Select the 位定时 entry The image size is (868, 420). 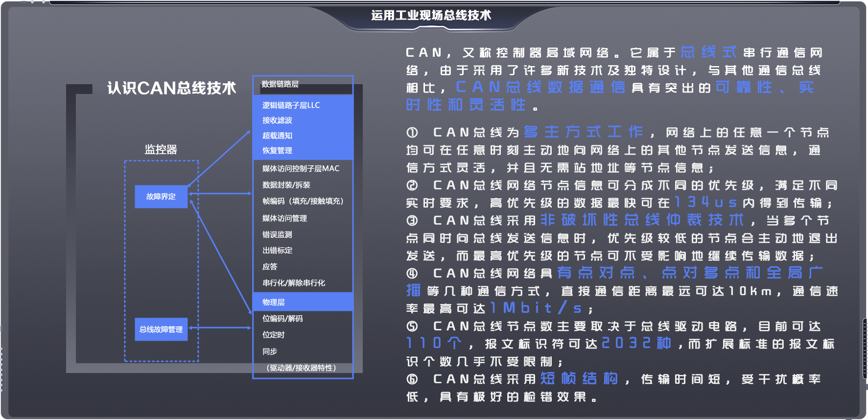tap(273, 335)
